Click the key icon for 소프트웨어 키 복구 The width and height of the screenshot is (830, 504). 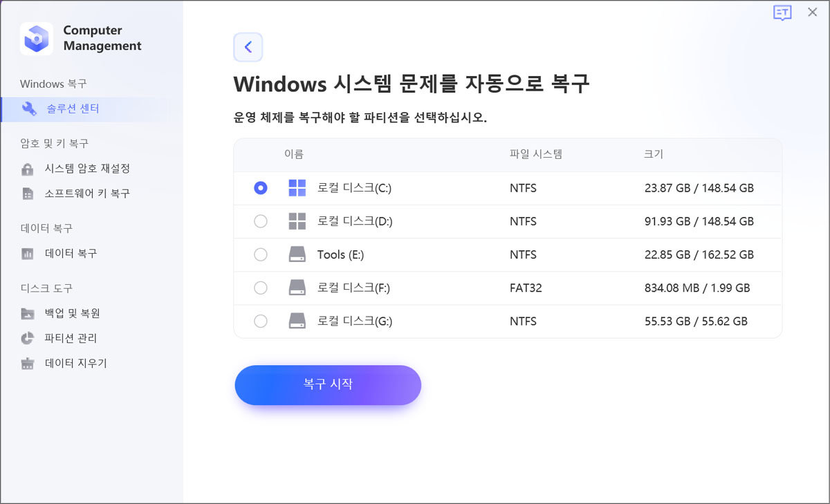27,193
